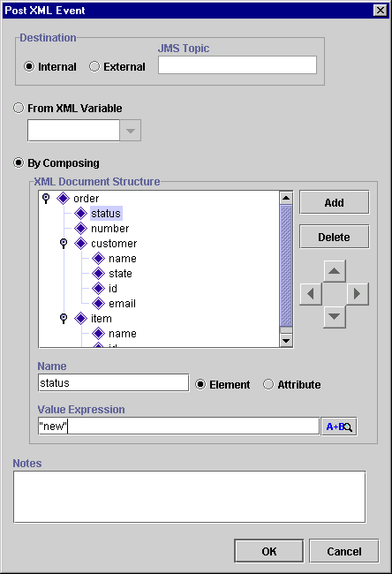This screenshot has width=392, height=574.
Task: Click the XML variable combo box field
Action: (x=73, y=131)
